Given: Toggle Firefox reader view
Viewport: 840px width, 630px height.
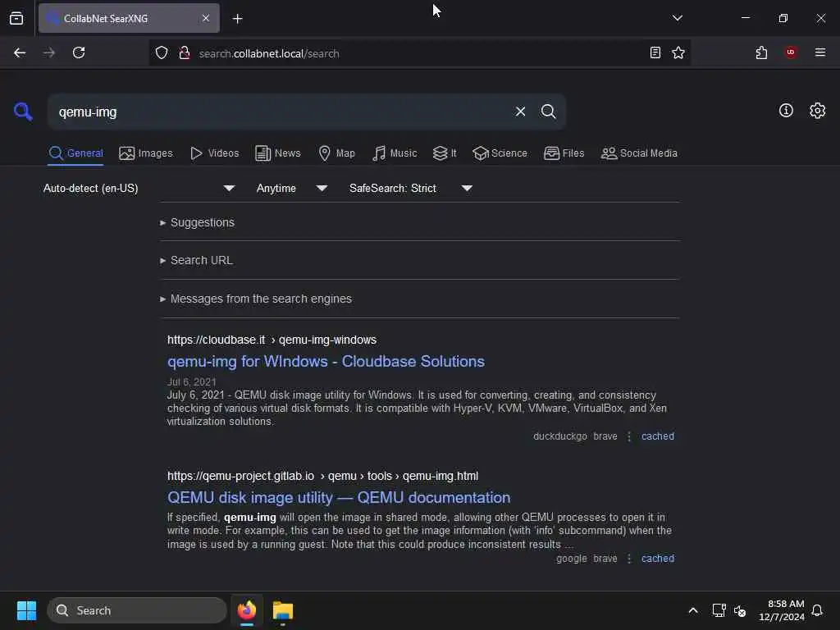Looking at the screenshot, I should [655, 52].
